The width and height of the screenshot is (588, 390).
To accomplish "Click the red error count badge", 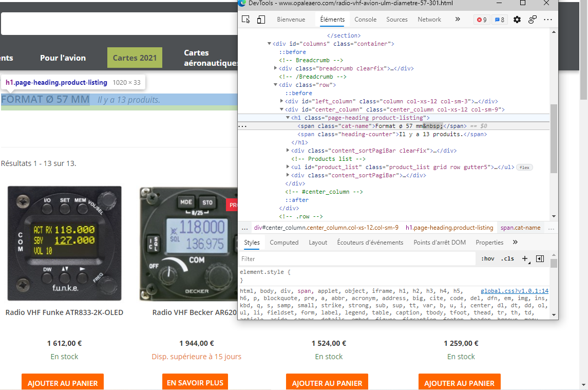I will (x=482, y=20).
